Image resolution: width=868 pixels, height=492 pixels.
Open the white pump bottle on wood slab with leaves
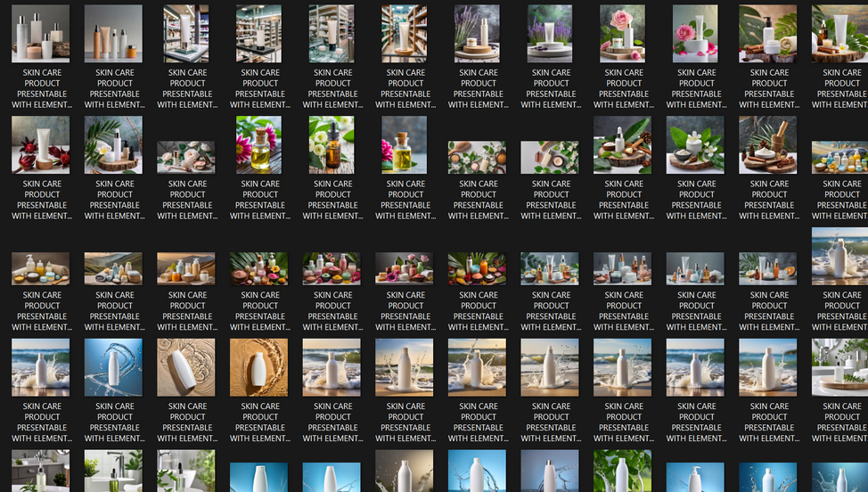coord(624,144)
